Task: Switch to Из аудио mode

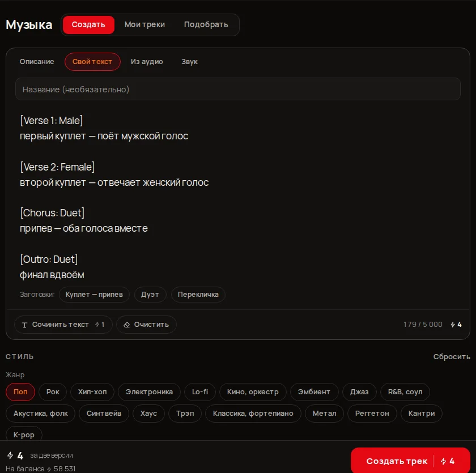Action: point(147,62)
